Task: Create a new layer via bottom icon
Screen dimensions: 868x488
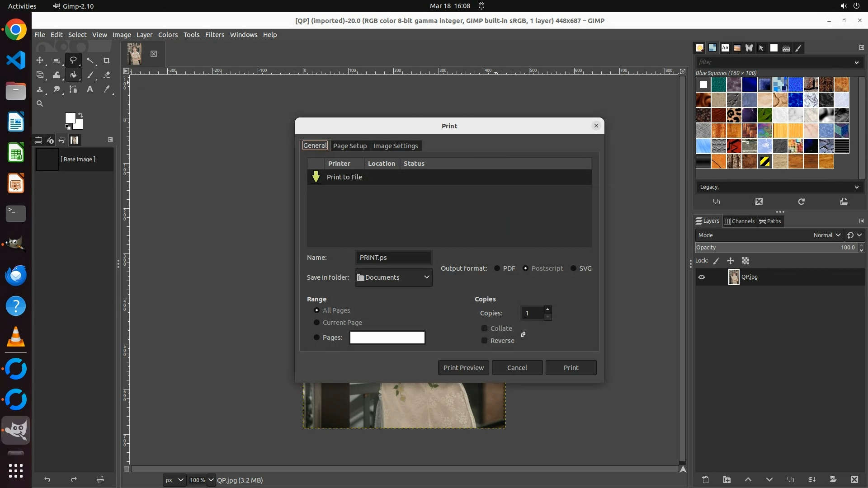Action: [705, 479]
